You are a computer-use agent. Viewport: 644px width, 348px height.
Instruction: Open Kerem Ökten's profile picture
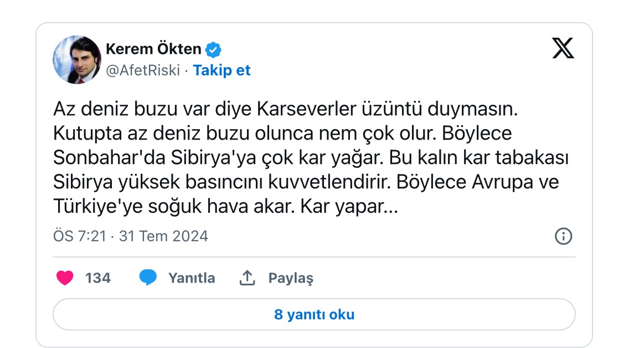click(x=76, y=60)
